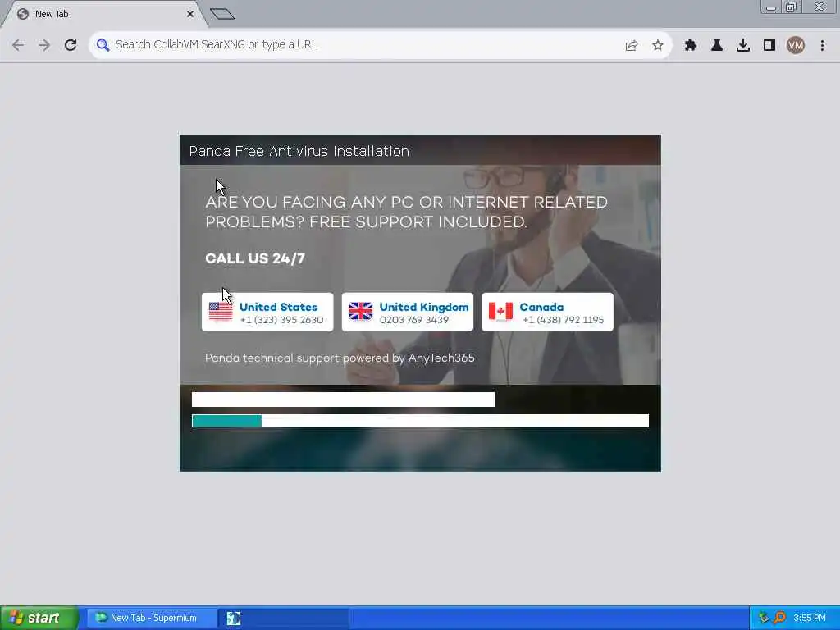Bookmark this tab with the star icon
This screenshot has height=630, width=840.
coord(658,46)
